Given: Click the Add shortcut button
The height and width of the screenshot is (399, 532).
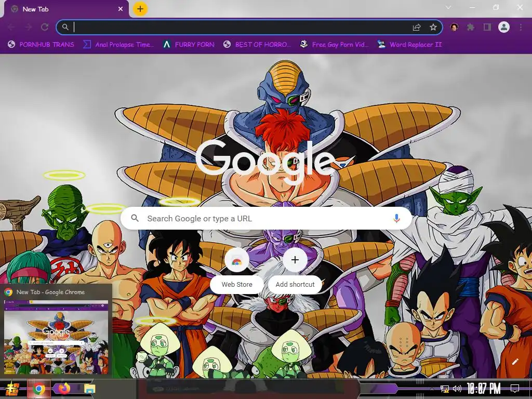Looking at the screenshot, I should coord(295,270).
